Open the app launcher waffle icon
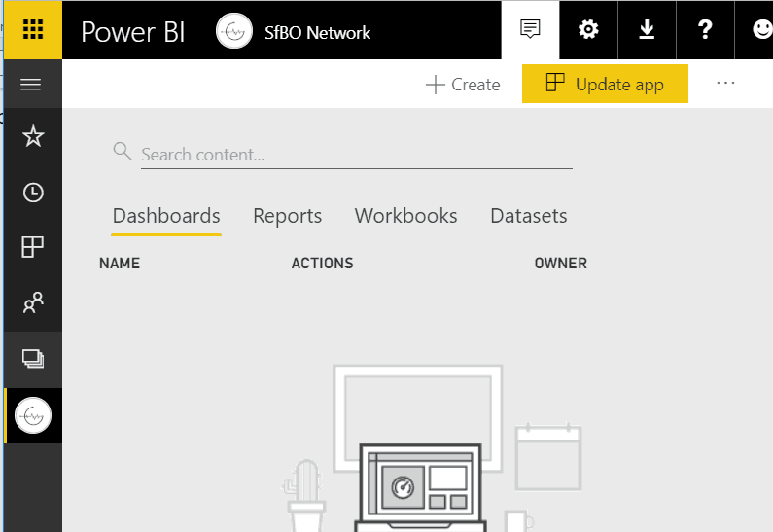Image resolution: width=773 pixels, height=532 pixels. (32, 30)
